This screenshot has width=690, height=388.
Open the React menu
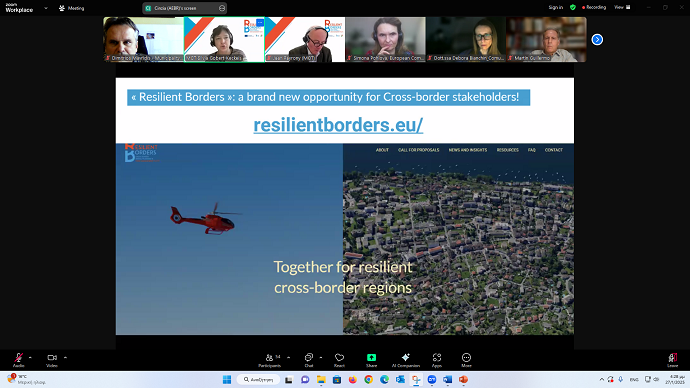(339, 359)
